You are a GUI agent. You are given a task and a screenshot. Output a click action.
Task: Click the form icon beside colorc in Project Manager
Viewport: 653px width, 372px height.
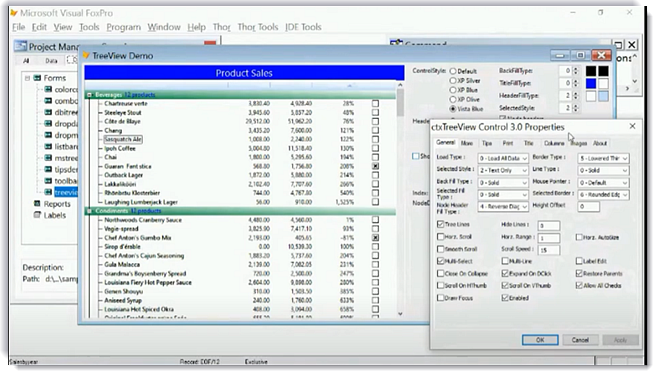(48, 89)
